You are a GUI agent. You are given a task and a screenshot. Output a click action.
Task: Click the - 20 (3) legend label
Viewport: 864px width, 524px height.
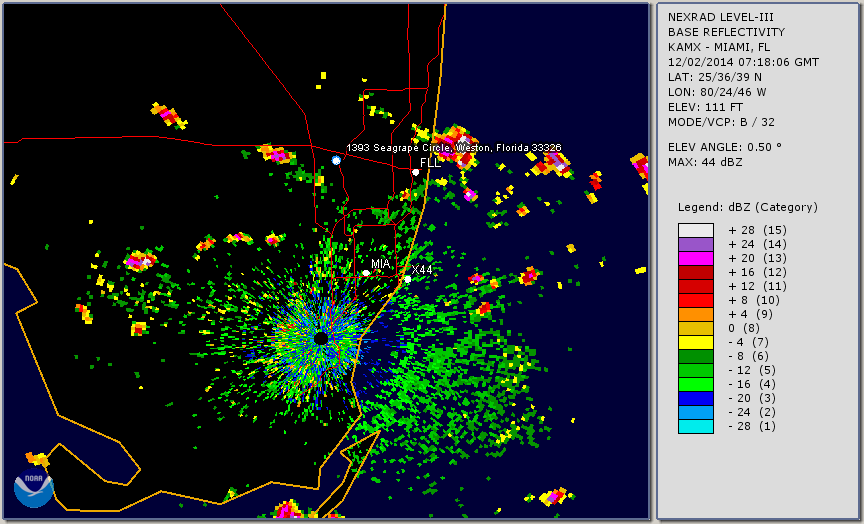click(752, 398)
